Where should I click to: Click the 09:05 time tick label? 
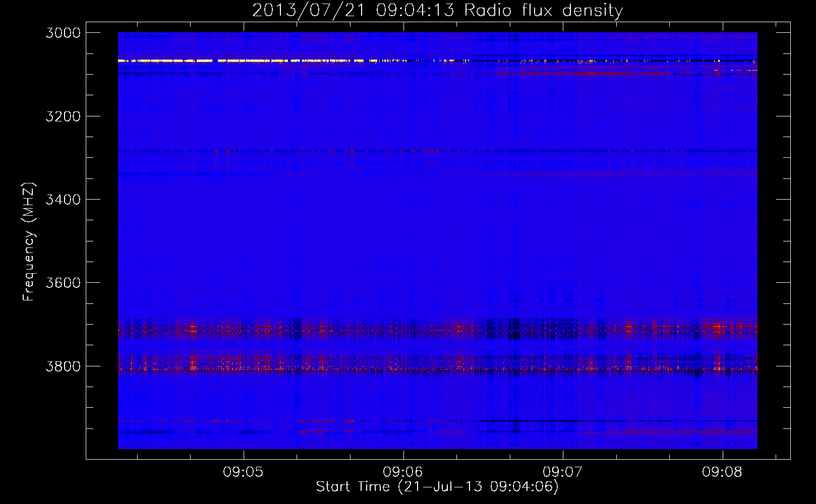click(244, 472)
